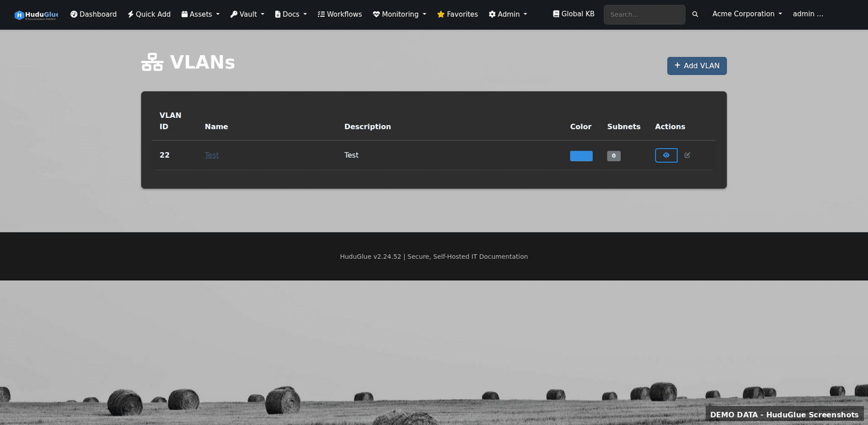The image size is (868, 425).
Task: Expand the Admin dropdown menu
Action: [x=508, y=14]
